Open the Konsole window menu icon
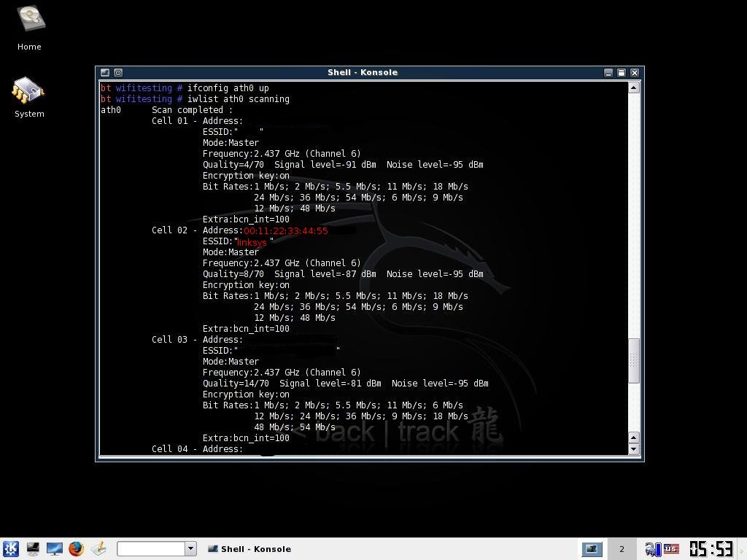The height and width of the screenshot is (560, 747). click(x=104, y=72)
